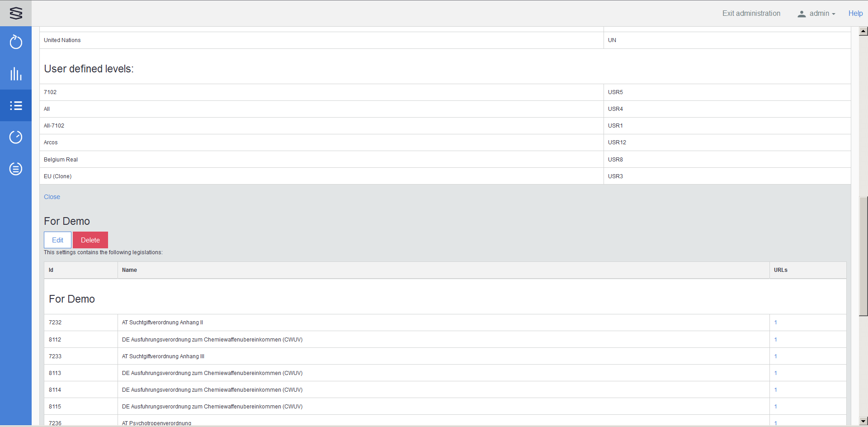Click the scrollbar down arrow

pyautogui.click(x=863, y=421)
